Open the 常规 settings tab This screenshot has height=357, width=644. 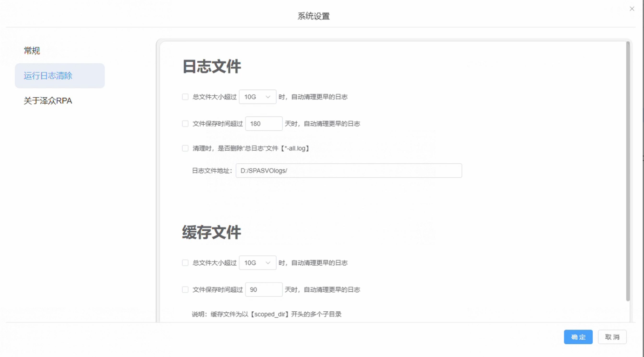[32, 51]
